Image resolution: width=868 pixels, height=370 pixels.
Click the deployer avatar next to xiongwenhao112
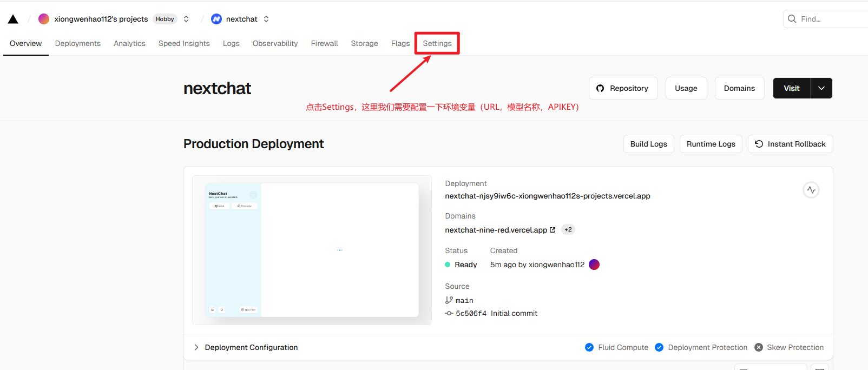594,265
